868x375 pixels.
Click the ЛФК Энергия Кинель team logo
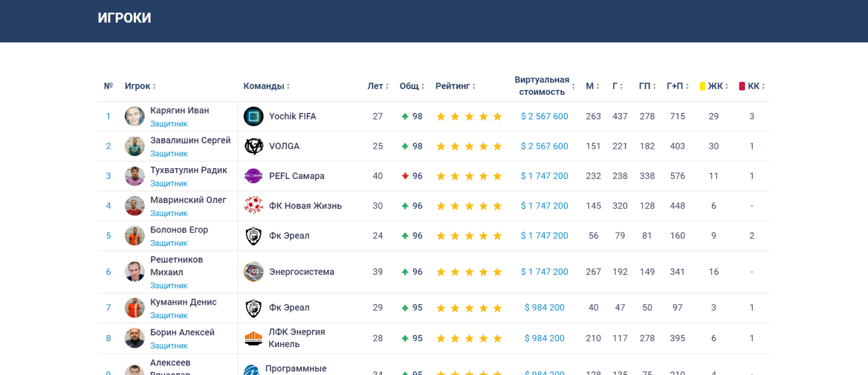(253, 338)
